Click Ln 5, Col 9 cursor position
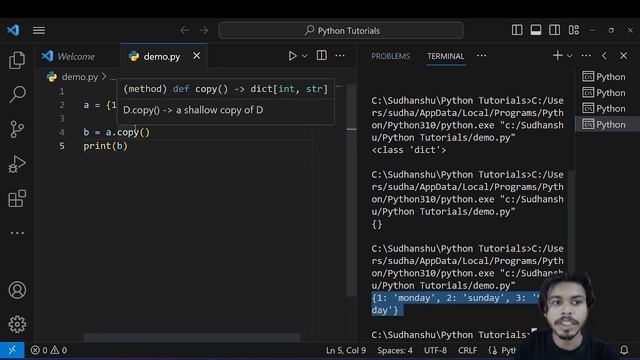This screenshot has width=640, height=360. tap(346, 351)
